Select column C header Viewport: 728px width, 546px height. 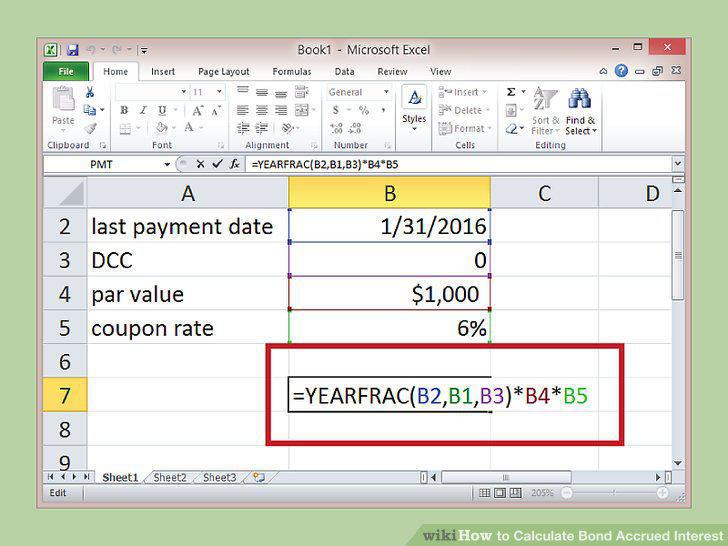(x=544, y=193)
